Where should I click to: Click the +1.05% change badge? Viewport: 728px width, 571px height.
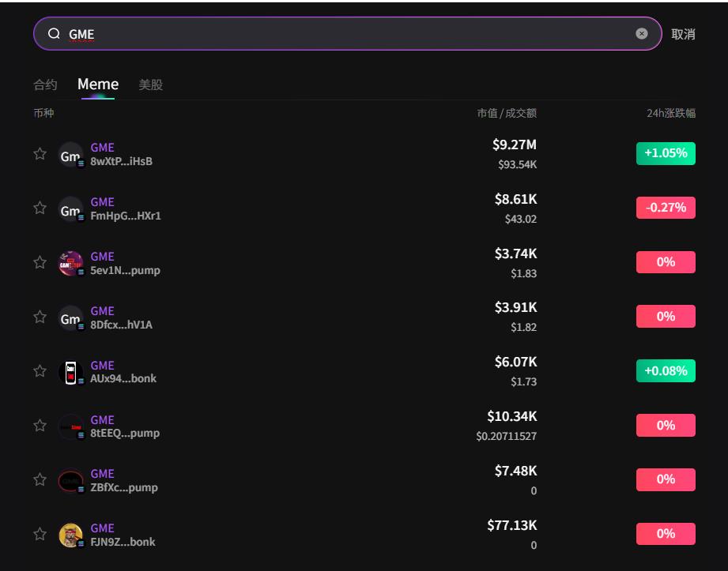click(665, 153)
